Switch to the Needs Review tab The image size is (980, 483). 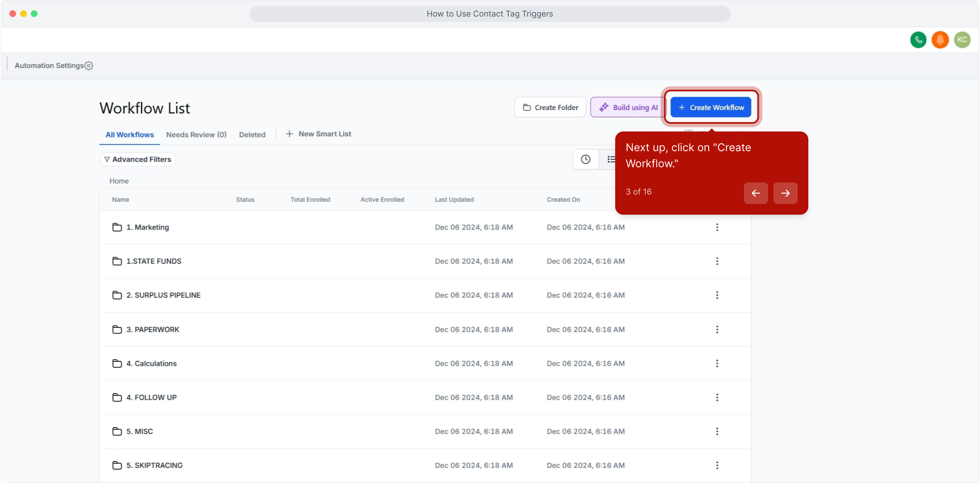(x=196, y=135)
